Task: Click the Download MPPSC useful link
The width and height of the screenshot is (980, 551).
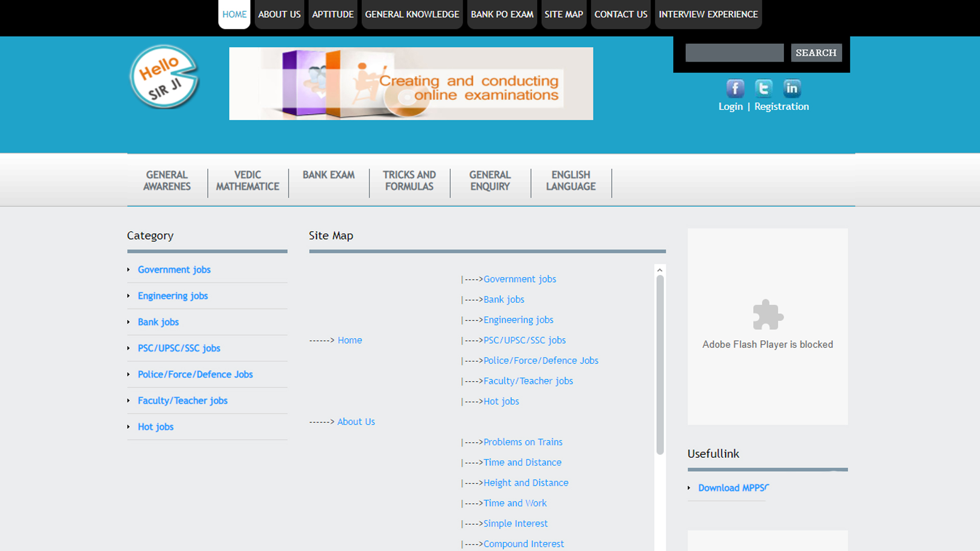Action: (x=733, y=488)
